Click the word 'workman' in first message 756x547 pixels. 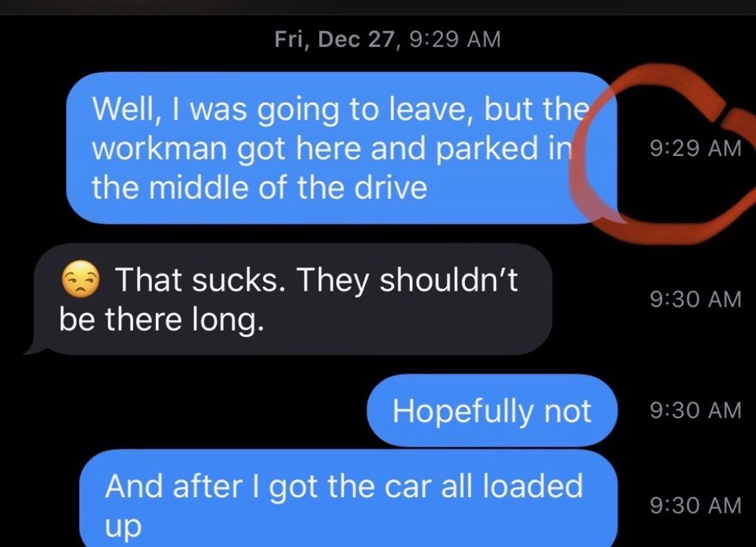(x=160, y=148)
